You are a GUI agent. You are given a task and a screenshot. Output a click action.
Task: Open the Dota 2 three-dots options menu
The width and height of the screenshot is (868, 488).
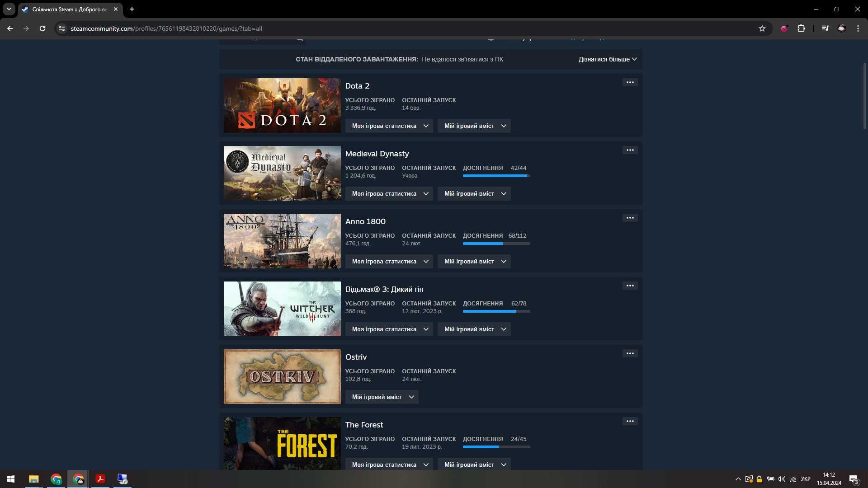[630, 82]
